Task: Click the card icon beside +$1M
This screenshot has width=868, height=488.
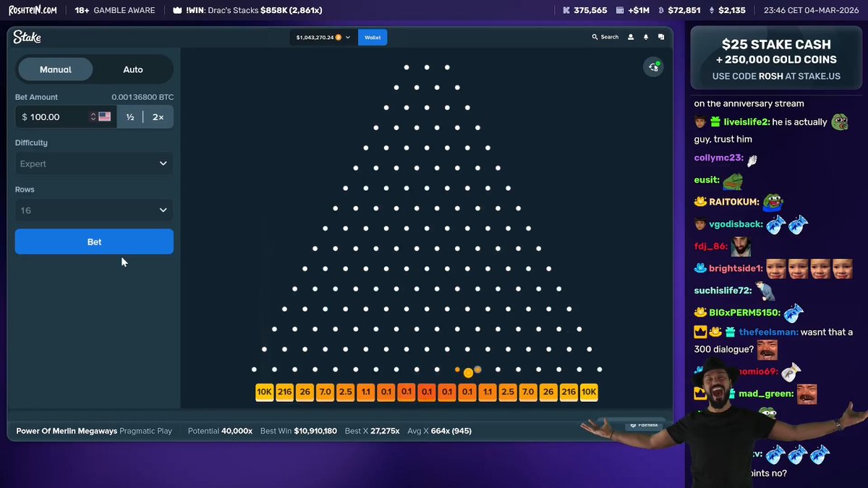Action: pos(620,10)
